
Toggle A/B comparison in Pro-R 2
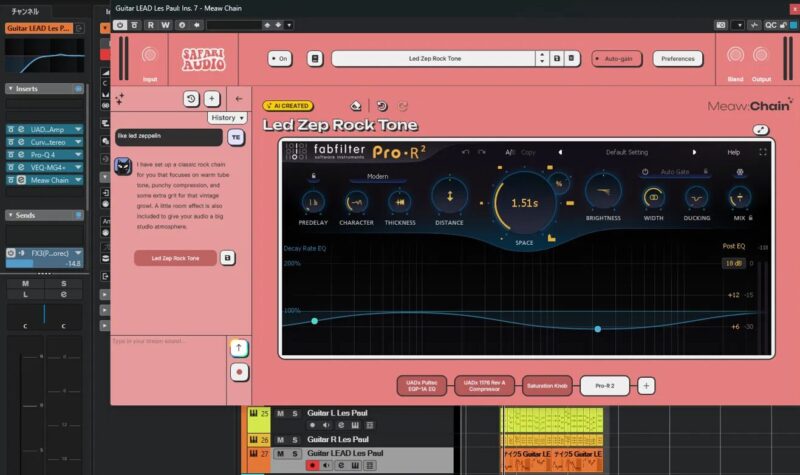click(x=510, y=153)
